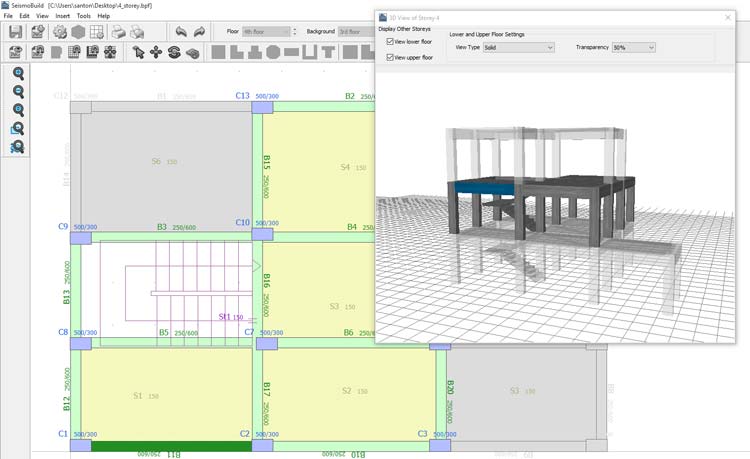
Task: Select the eraser delete tool
Action: click(x=192, y=53)
